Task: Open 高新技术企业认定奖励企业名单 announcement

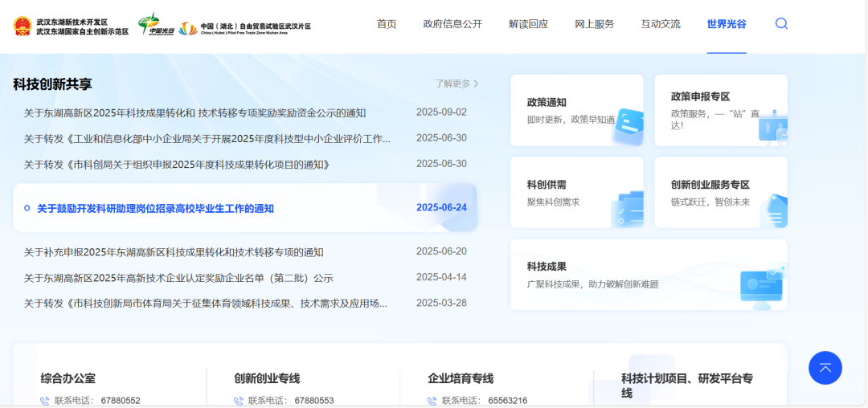Action: [x=178, y=278]
